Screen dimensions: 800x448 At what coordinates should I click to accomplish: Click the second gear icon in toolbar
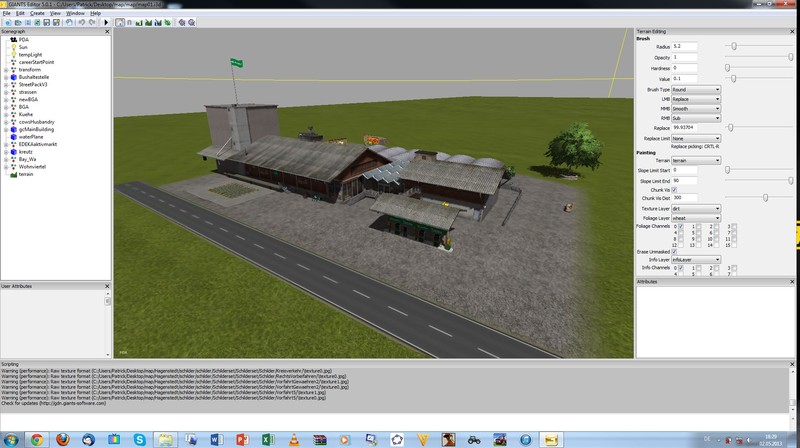(192, 22)
